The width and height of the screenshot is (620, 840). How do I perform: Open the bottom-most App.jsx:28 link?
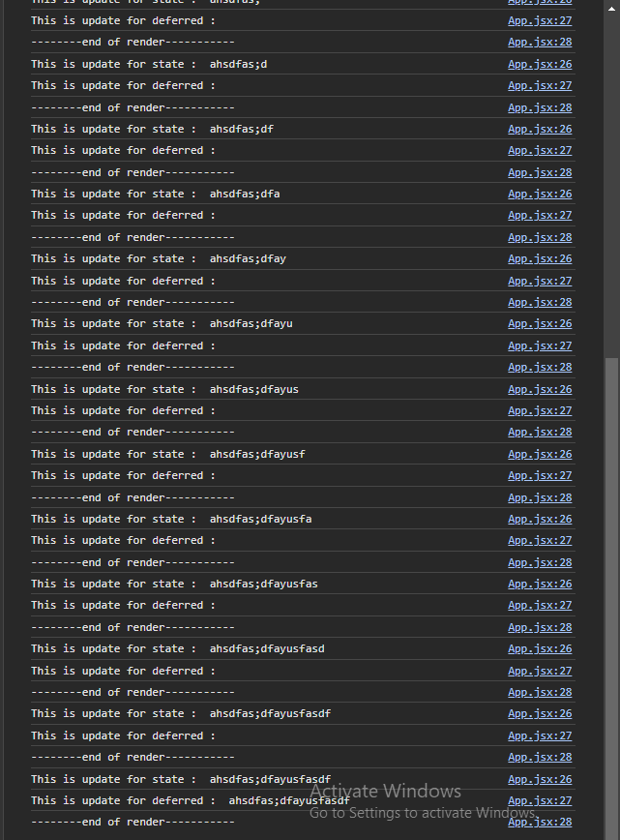point(540,822)
